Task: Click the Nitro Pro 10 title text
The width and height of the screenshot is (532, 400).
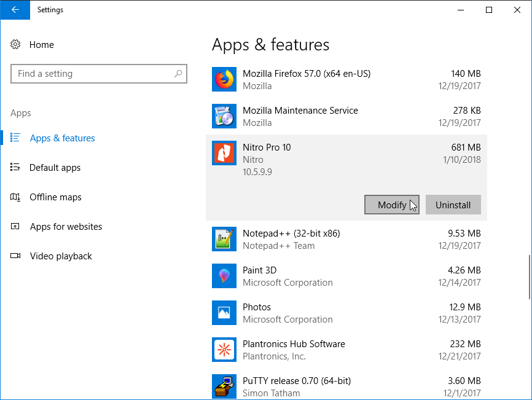Action: pyautogui.click(x=267, y=147)
